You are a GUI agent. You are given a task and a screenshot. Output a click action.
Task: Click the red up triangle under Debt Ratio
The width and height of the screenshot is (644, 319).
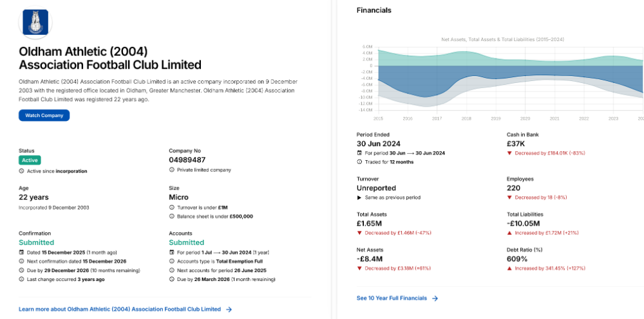click(509, 268)
